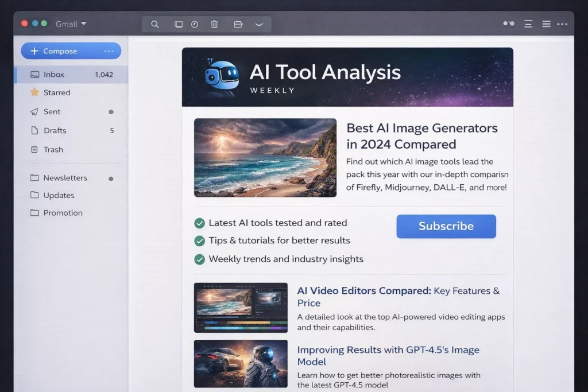The height and width of the screenshot is (392, 588).
Task: Click the monitor-shaped icon in toolbar
Action: (179, 24)
